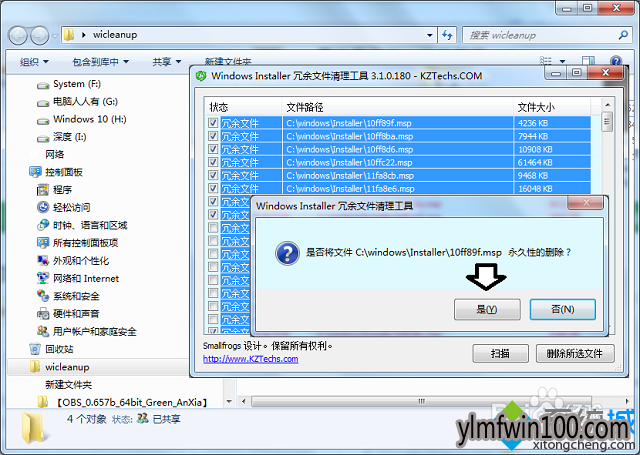Click the green app icon in cleanup title bar
This screenshot has width=640, height=455.
pyautogui.click(x=201, y=76)
